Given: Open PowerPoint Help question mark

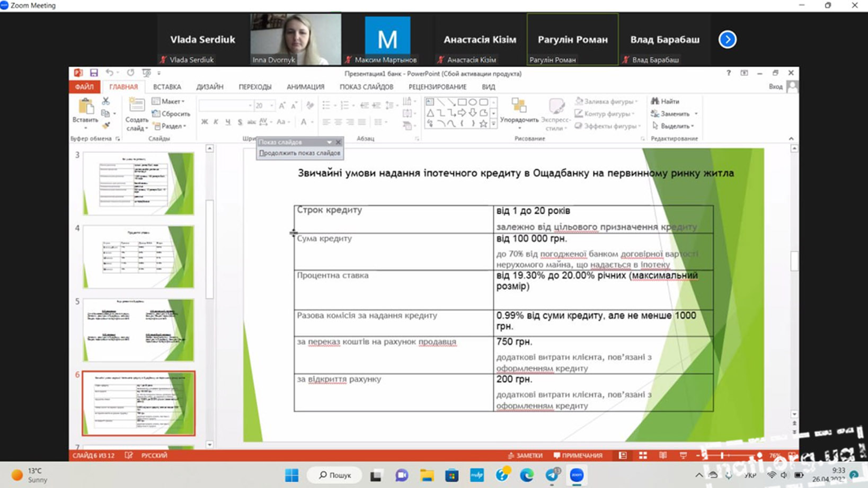Looking at the screenshot, I should (728, 73).
